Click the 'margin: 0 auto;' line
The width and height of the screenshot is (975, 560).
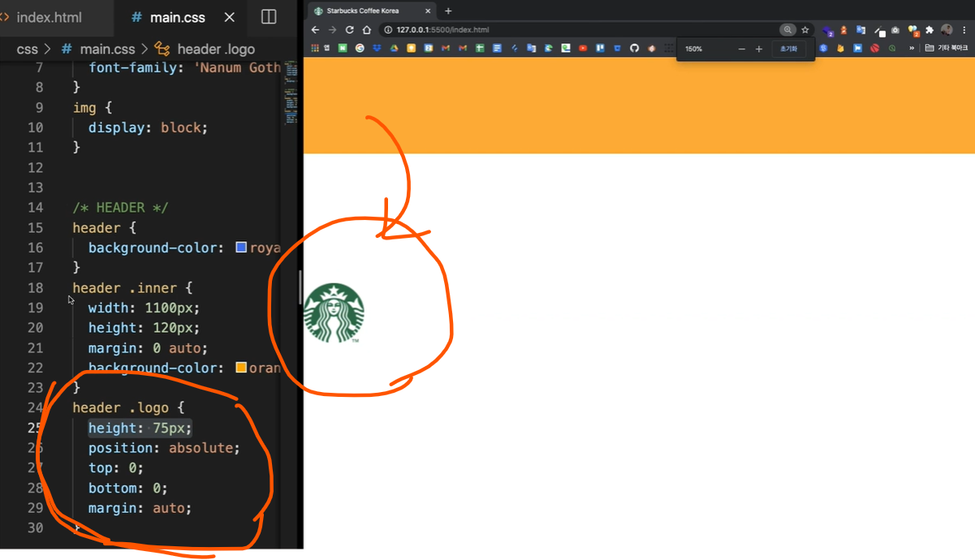148,348
